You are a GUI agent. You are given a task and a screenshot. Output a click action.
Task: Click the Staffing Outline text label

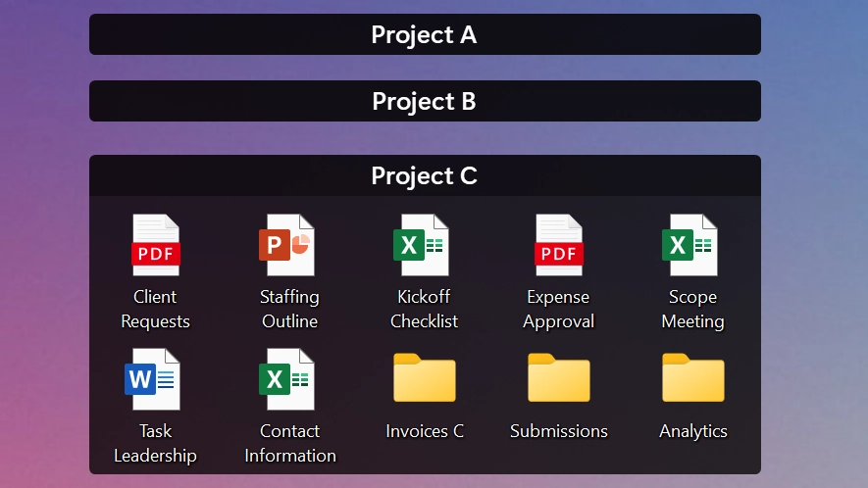[x=289, y=309]
